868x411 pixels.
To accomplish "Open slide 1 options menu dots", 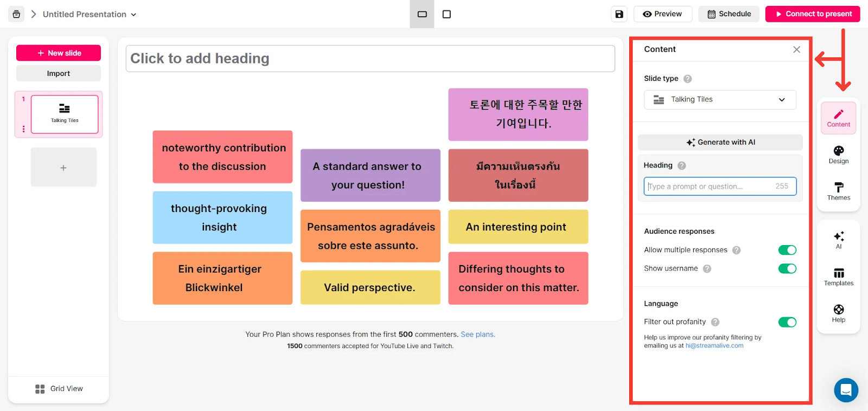I will tap(23, 129).
